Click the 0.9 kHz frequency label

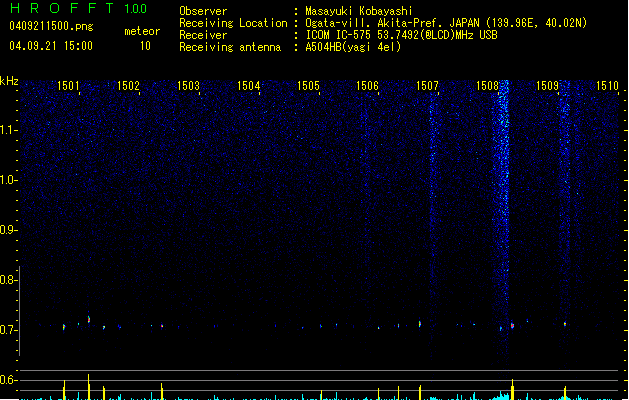coord(8,230)
